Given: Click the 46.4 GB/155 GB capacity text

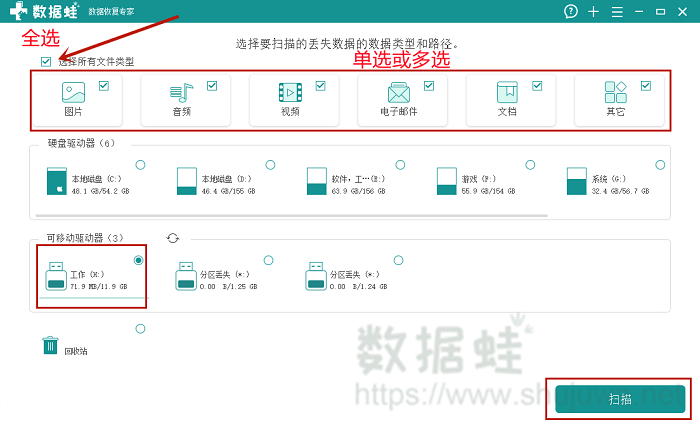Looking at the screenshot, I should (x=229, y=191).
